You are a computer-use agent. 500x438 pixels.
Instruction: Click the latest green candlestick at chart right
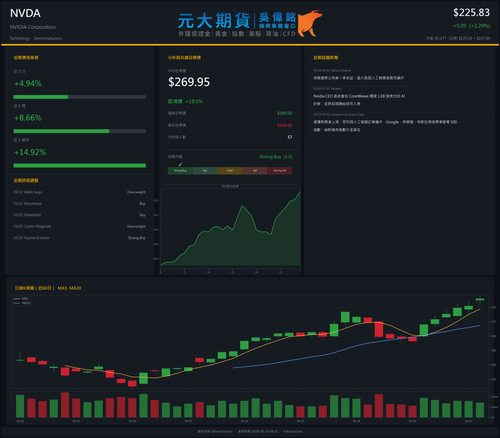click(480, 300)
